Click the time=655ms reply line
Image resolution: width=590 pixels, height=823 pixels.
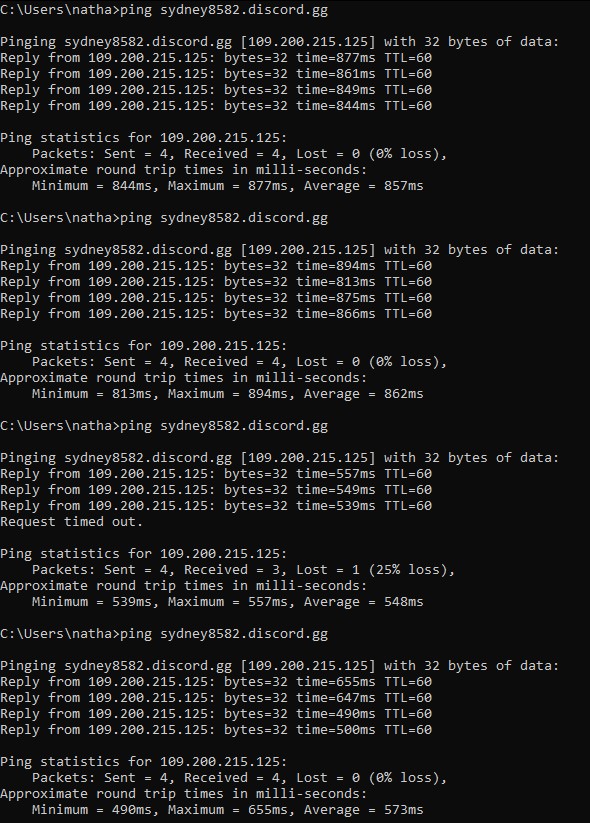pos(216,682)
